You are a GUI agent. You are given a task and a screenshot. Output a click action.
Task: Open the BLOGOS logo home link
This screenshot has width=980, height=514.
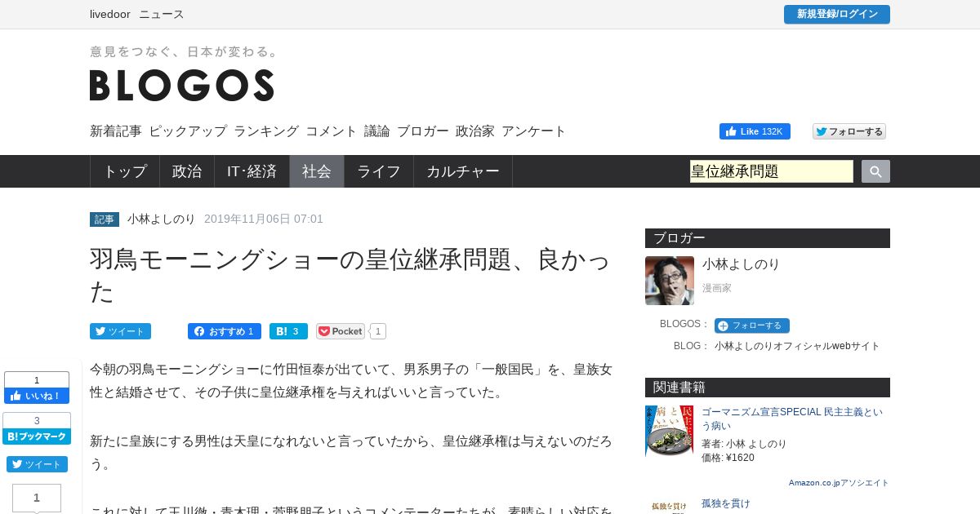point(181,85)
